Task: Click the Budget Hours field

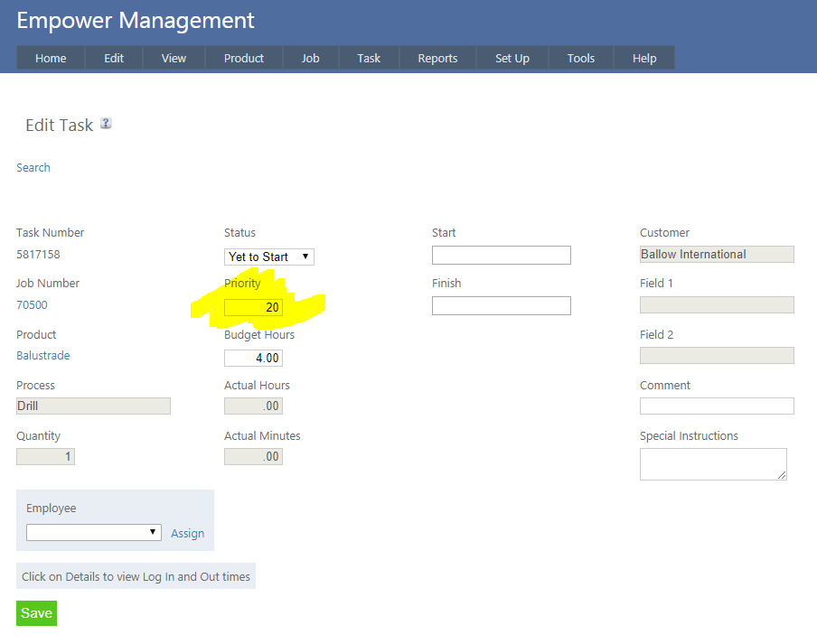Action: [x=253, y=359]
